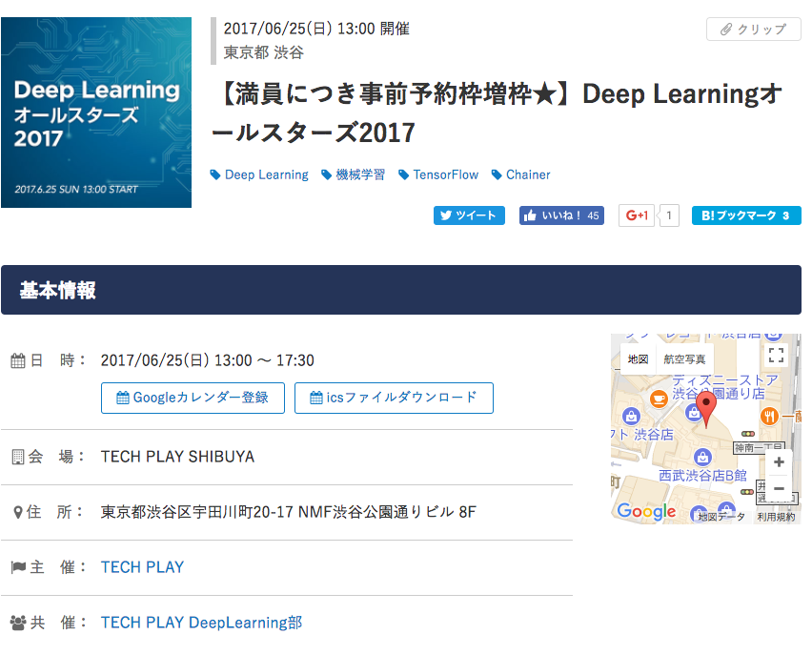This screenshot has height=655, width=812.
Task: Click the tag icon beside 機械学習
Action: (326, 174)
